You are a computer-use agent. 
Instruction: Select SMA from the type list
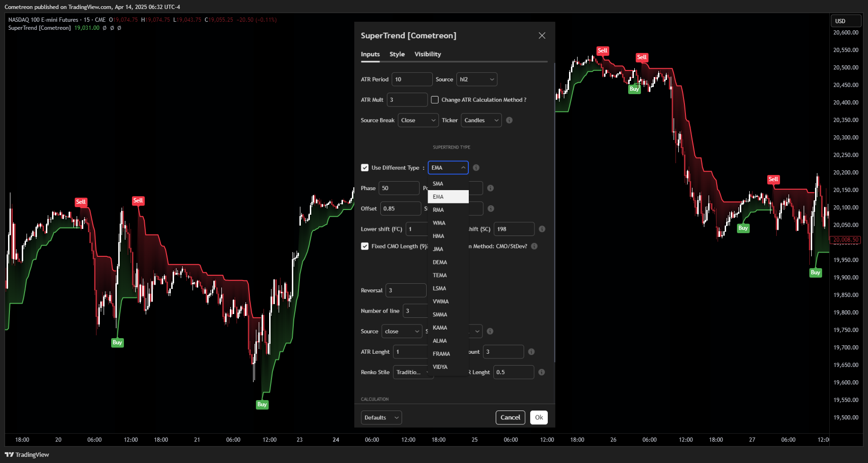coord(448,183)
